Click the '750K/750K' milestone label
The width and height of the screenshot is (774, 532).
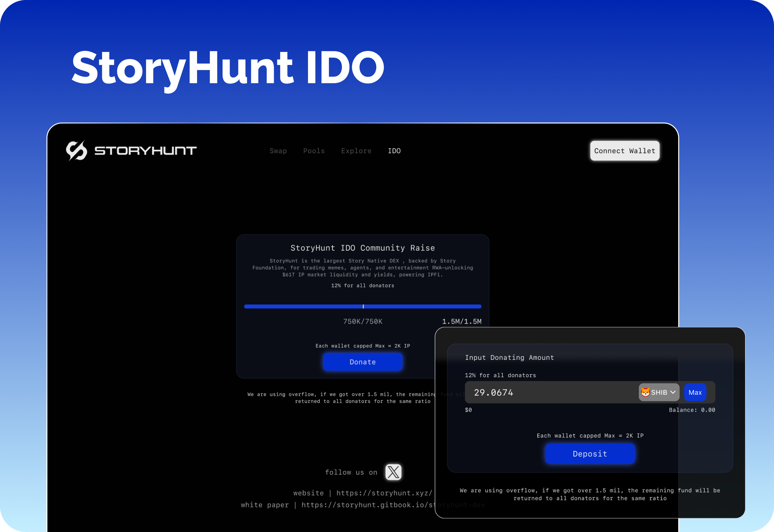363,322
